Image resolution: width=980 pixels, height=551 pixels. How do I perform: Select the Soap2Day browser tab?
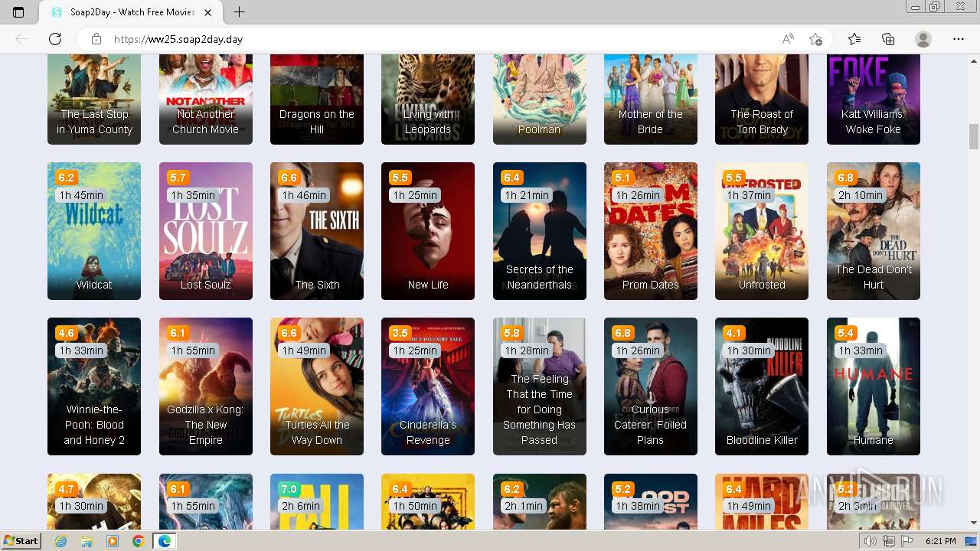[132, 12]
